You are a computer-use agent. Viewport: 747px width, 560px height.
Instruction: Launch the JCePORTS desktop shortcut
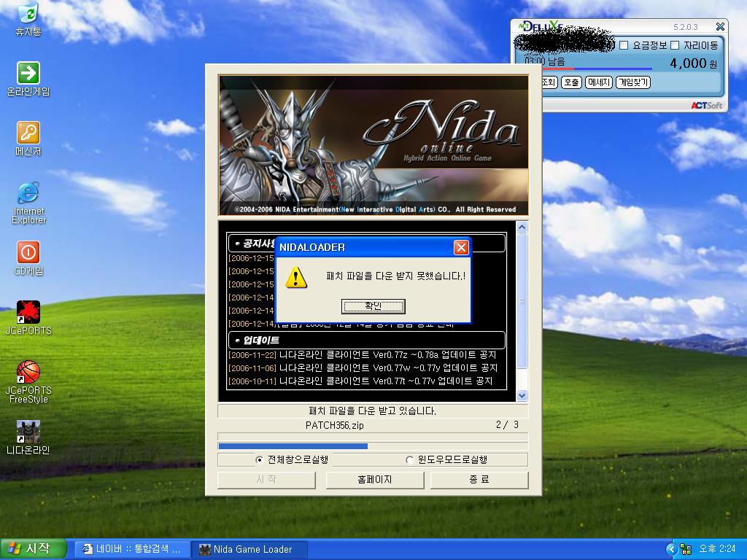point(28,312)
